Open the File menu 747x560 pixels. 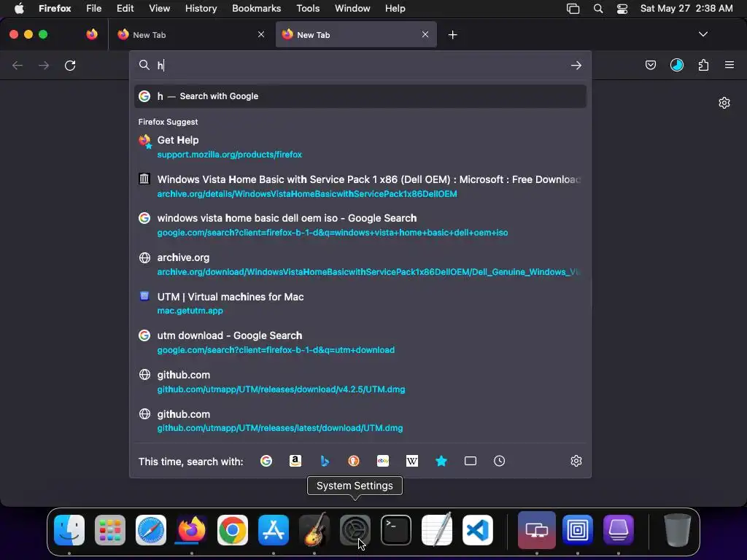coord(94,9)
